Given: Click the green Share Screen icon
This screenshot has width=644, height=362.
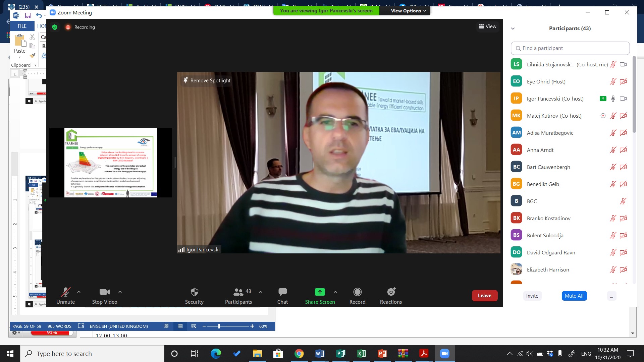Looking at the screenshot, I should coord(320,292).
